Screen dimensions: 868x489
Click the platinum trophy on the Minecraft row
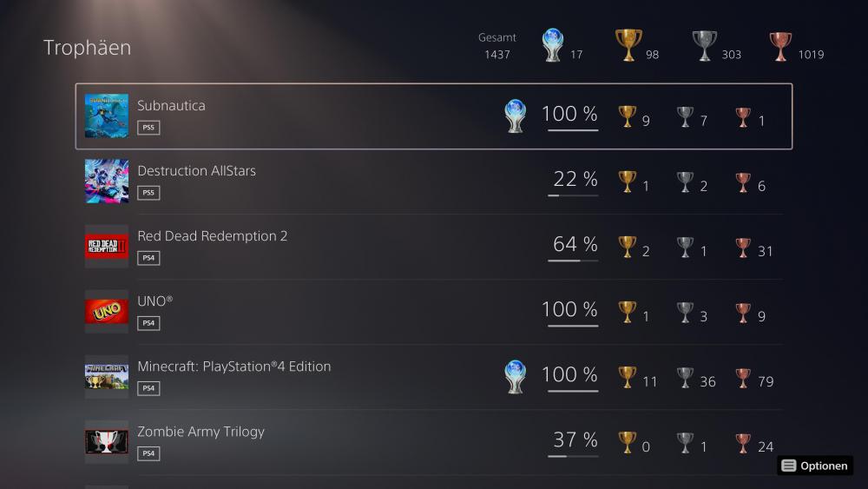tap(516, 377)
